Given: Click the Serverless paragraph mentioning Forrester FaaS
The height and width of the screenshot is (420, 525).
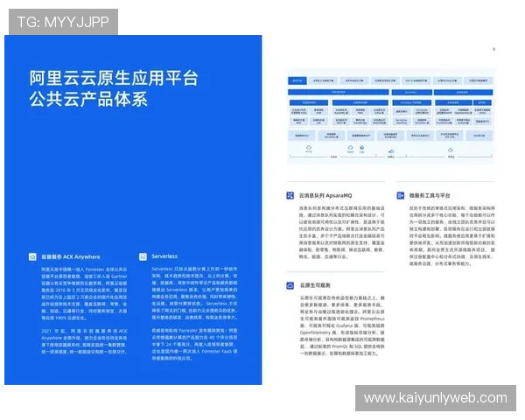Looking at the screenshot, I should click(194, 344).
